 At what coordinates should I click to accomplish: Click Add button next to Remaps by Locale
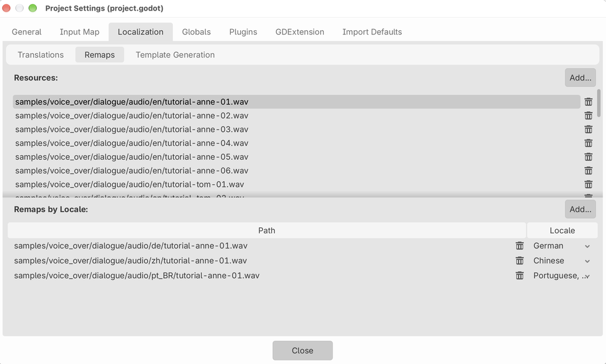(580, 209)
